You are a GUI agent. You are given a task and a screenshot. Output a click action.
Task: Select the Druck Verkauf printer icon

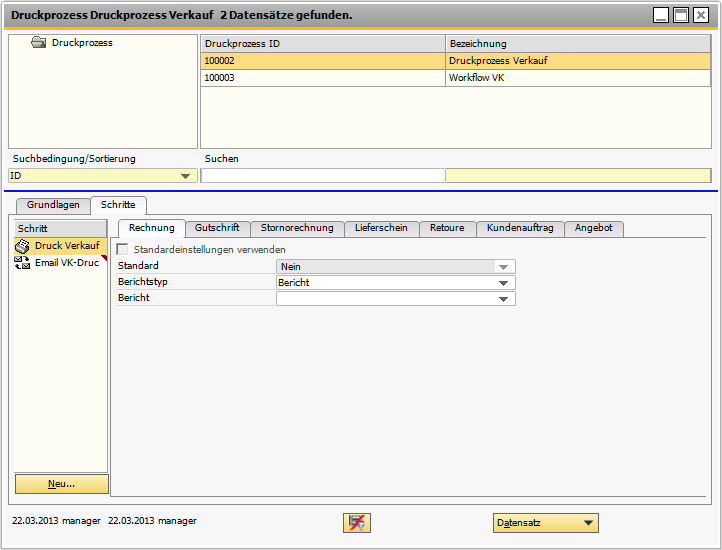22,246
